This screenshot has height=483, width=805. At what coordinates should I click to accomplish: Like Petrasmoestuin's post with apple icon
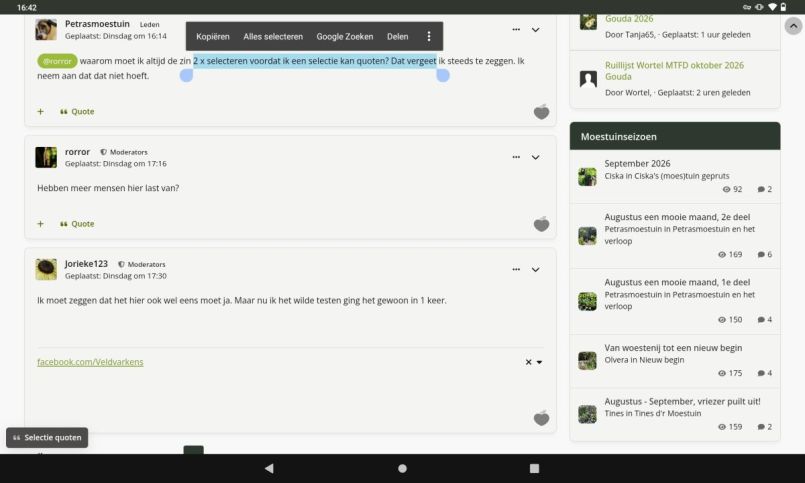pyautogui.click(x=541, y=111)
